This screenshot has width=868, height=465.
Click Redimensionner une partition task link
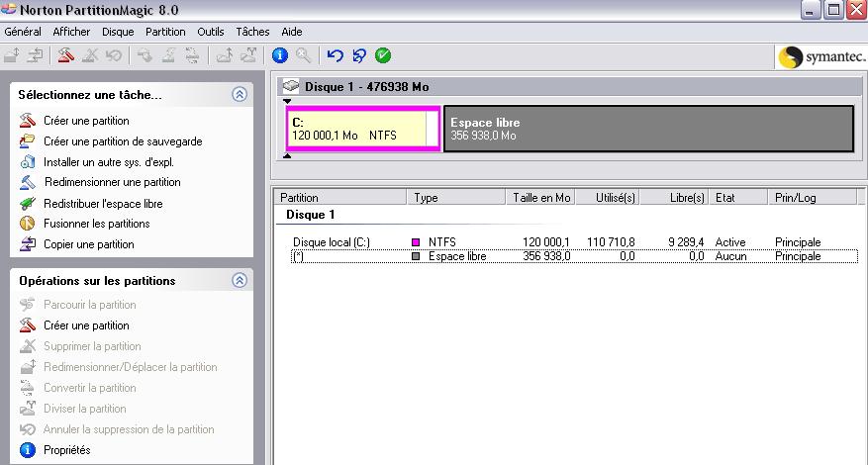[x=113, y=182]
